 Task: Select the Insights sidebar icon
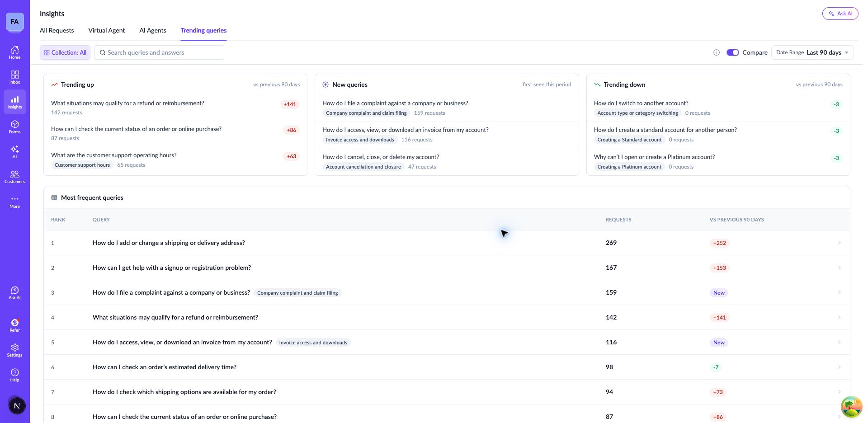[14, 102]
